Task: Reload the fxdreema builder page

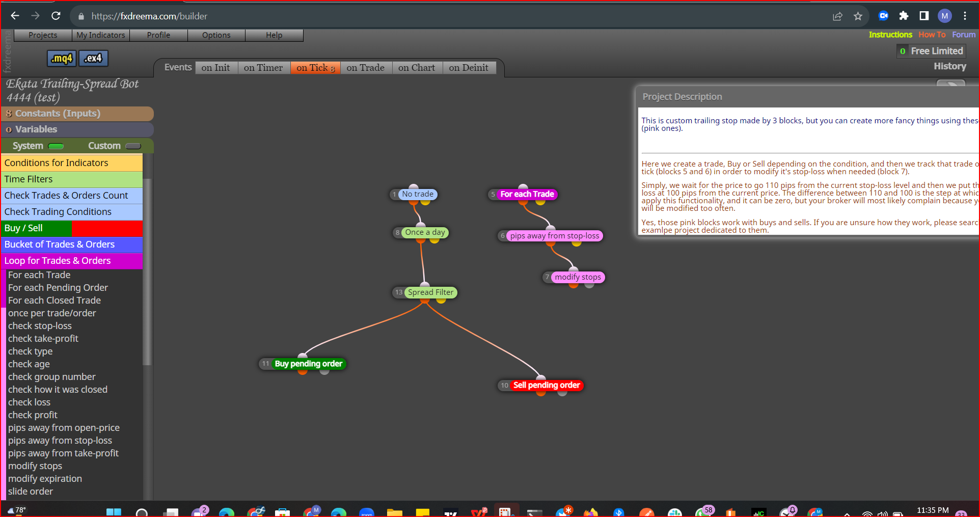Action: [56, 16]
